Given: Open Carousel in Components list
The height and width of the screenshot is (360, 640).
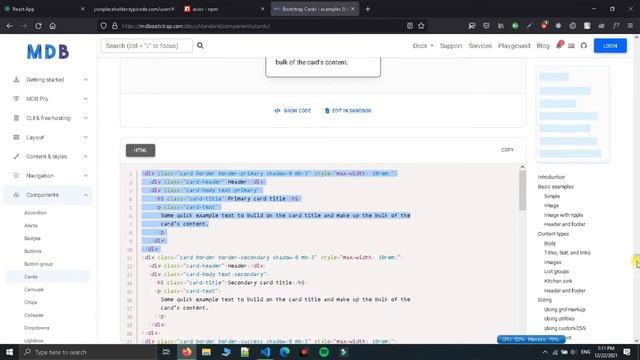Looking at the screenshot, I should [x=34, y=289].
